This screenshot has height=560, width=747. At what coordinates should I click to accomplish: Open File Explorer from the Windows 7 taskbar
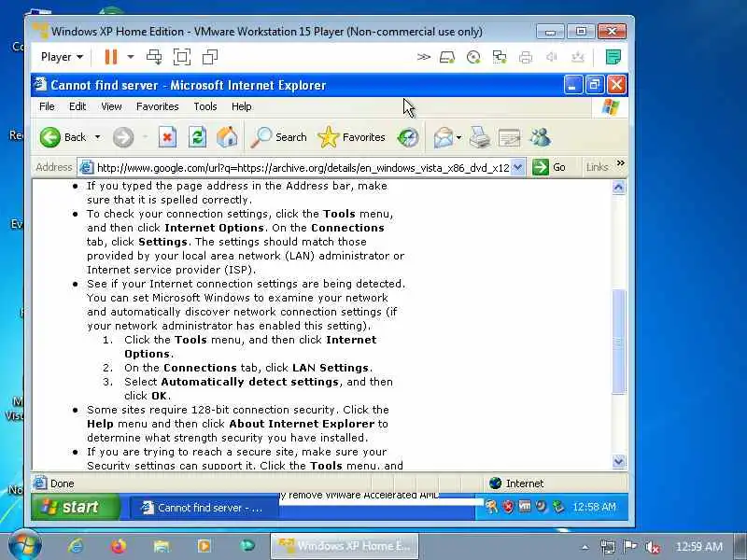coord(162,546)
